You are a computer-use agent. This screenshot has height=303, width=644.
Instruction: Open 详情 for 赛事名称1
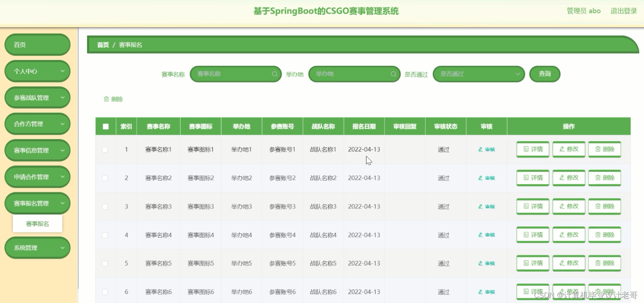click(x=533, y=149)
